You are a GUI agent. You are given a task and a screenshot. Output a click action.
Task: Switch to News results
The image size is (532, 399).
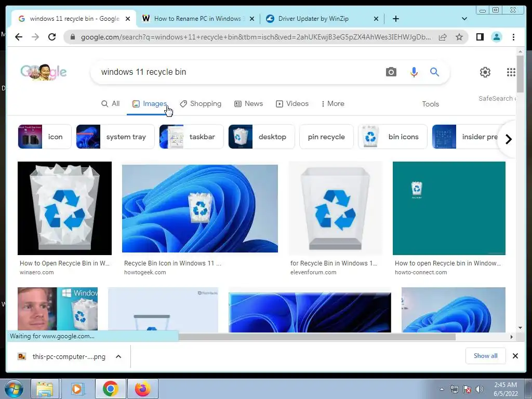click(x=249, y=104)
